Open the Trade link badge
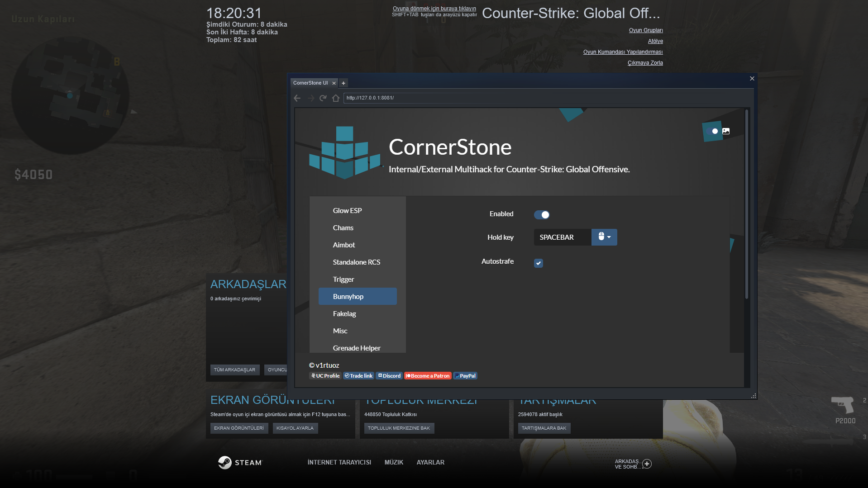 [358, 376]
